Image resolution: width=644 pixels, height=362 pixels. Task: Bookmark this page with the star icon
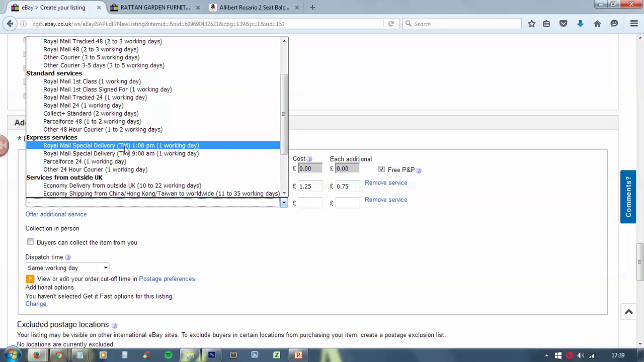click(532, 24)
